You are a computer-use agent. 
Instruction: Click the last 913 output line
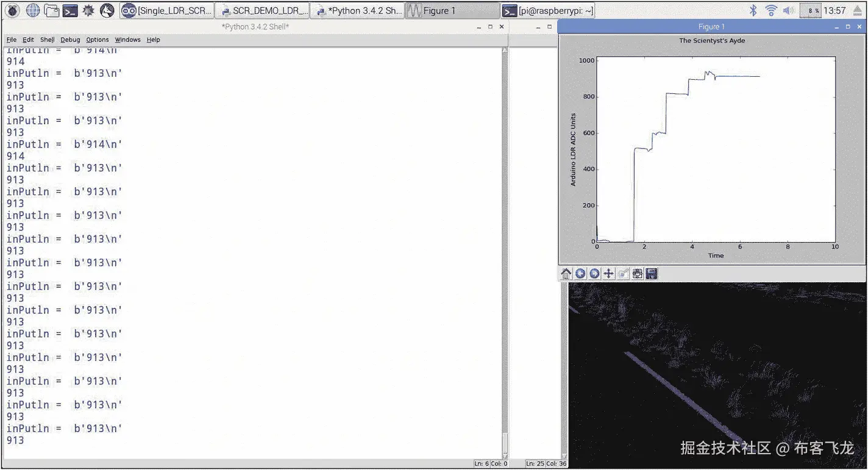tap(15, 440)
